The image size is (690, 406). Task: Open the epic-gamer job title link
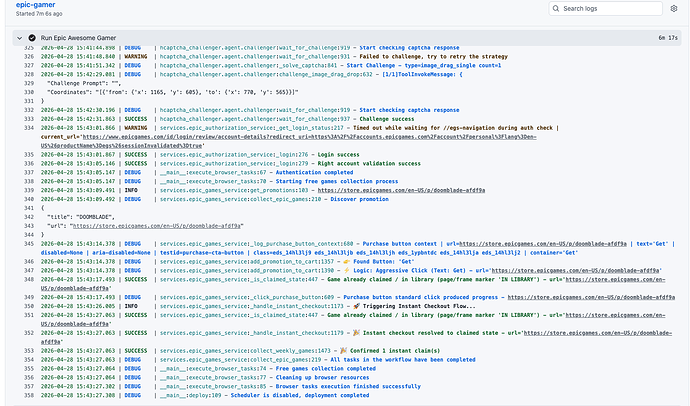36,5
